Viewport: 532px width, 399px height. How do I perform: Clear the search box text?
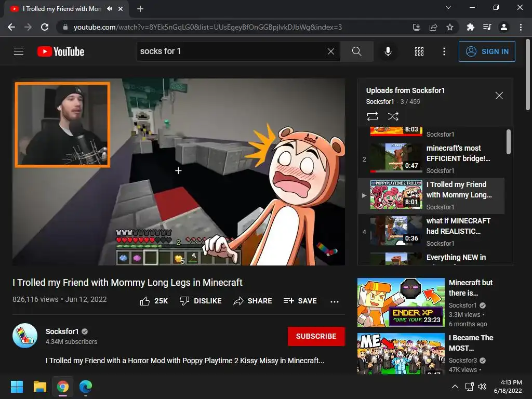point(331,51)
